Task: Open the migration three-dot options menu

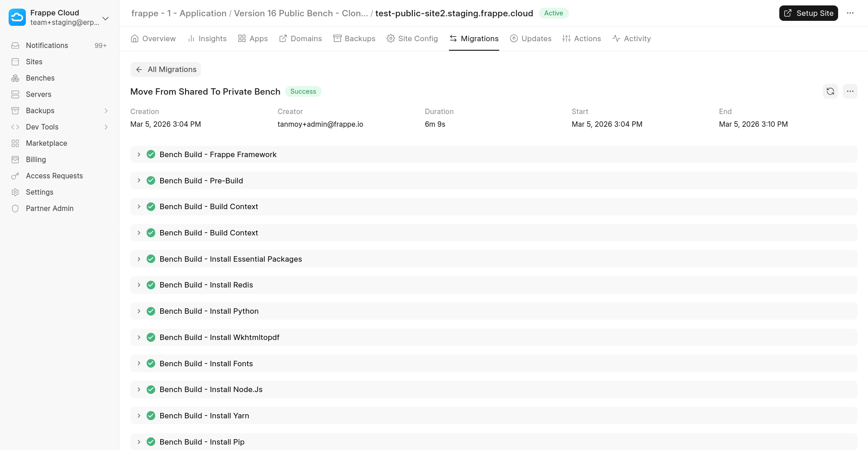Action: click(850, 91)
